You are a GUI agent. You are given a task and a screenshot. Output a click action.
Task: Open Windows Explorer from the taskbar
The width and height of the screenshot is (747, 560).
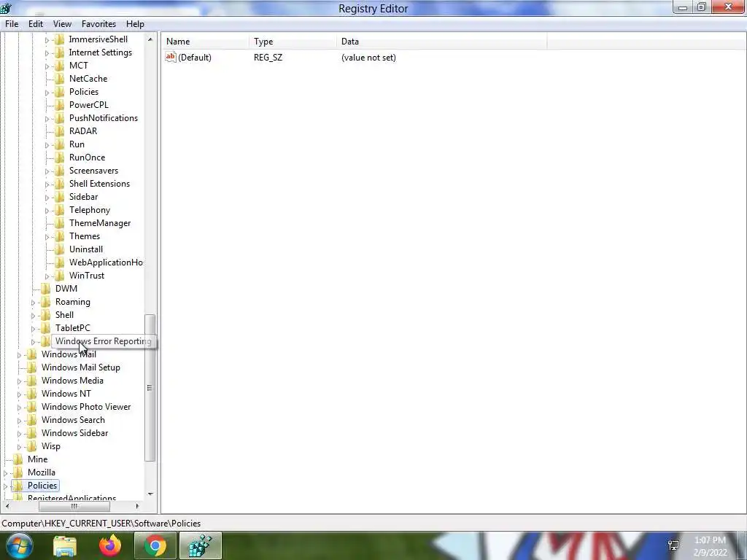[x=65, y=546]
